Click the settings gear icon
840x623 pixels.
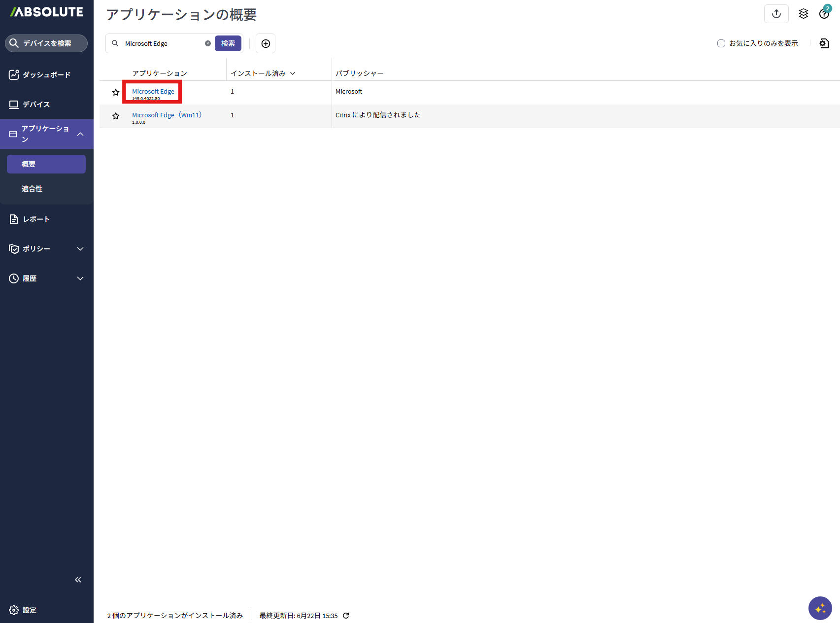tap(14, 610)
